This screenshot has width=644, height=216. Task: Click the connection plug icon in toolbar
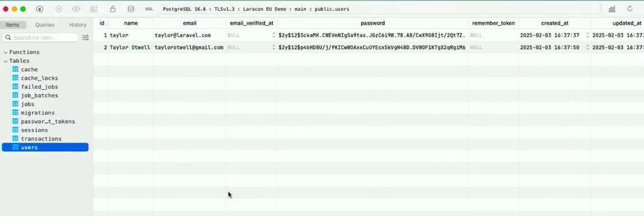(40, 8)
